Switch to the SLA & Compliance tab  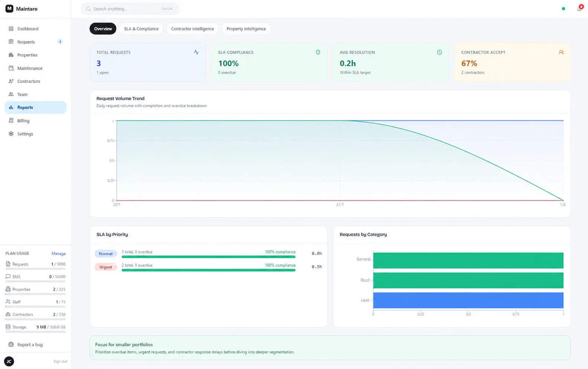click(x=141, y=29)
